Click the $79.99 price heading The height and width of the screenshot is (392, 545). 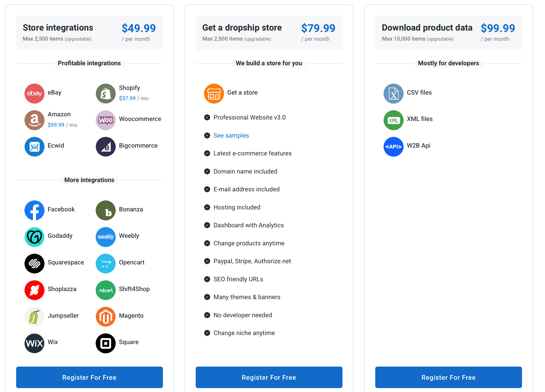[318, 28]
